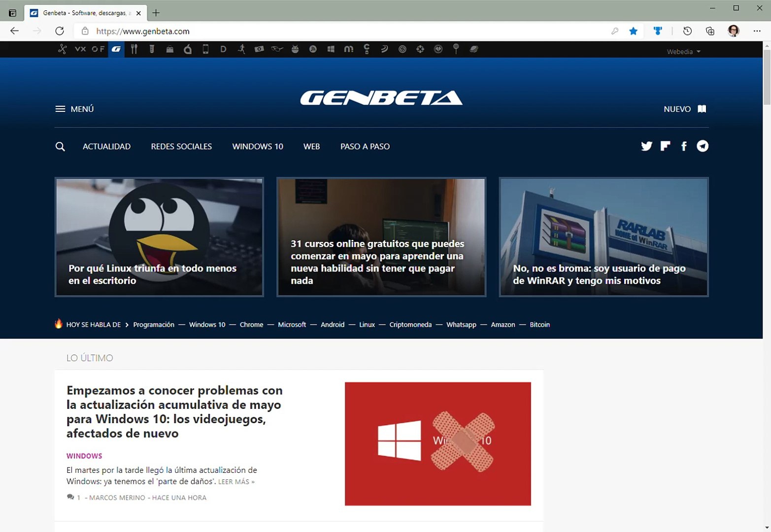771x532 pixels.
Task: Open the Criptomoneda trending topic
Action: pos(410,325)
